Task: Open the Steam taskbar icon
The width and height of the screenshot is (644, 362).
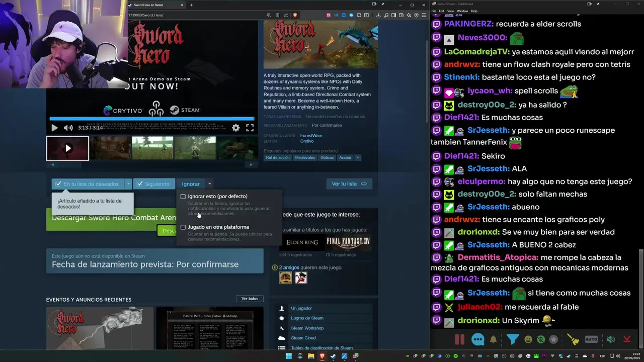Action: (x=333, y=356)
